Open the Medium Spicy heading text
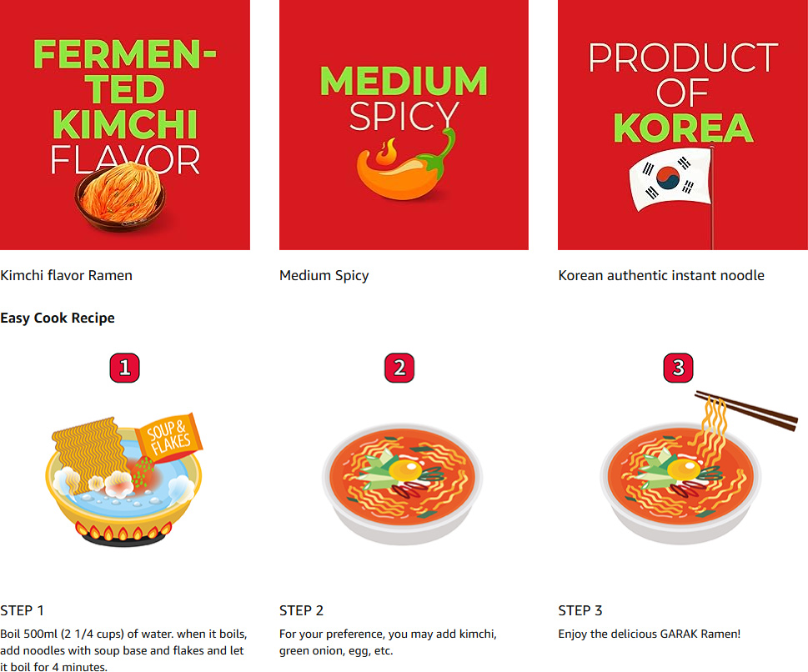 (x=404, y=98)
